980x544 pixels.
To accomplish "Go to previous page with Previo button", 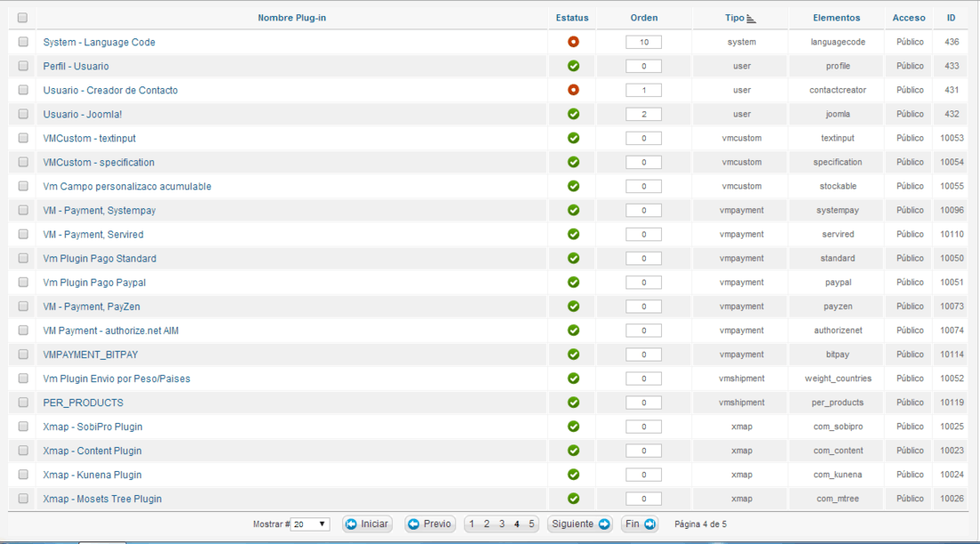I will click(x=430, y=524).
